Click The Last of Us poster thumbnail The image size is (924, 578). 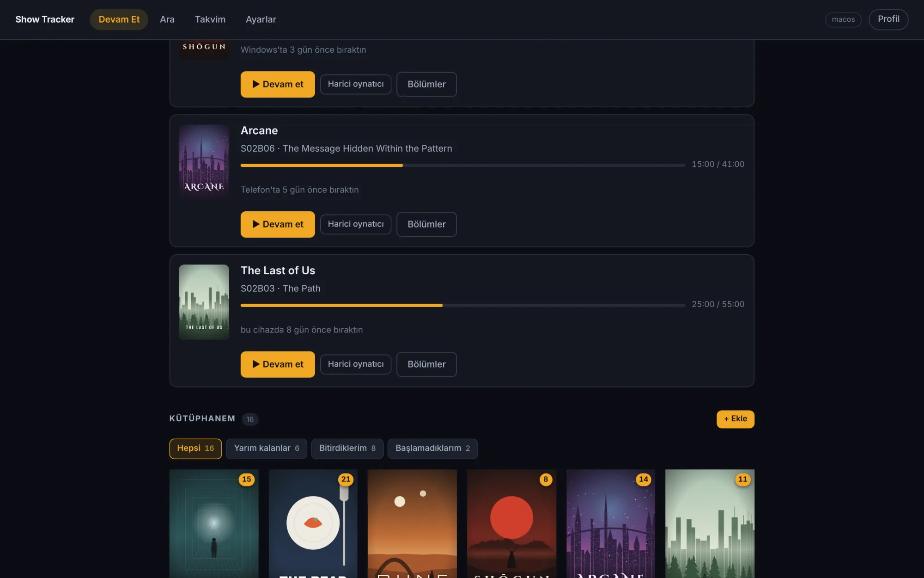204,301
